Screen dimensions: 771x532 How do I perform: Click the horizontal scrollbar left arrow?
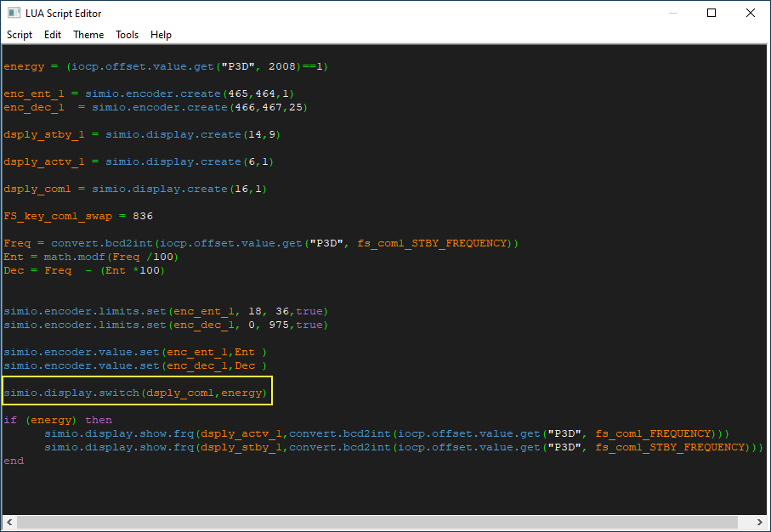[9, 522]
